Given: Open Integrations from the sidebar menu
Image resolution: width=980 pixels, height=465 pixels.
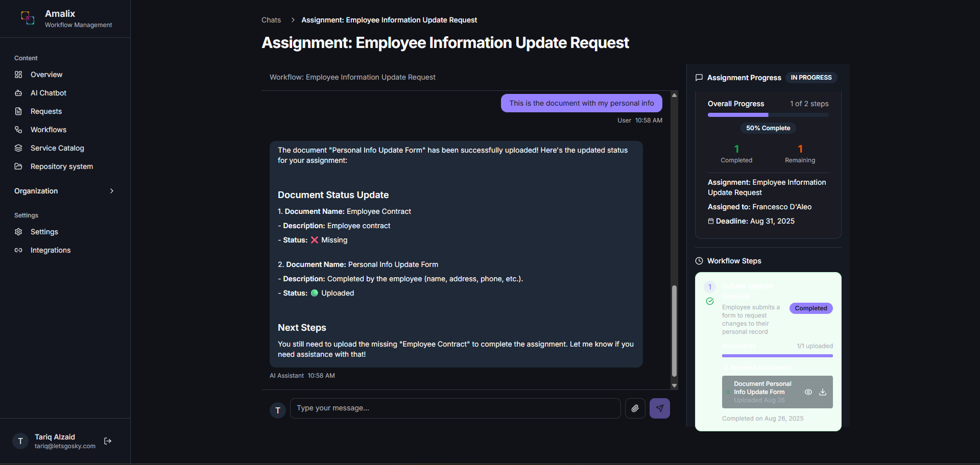Looking at the screenshot, I should coord(51,250).
